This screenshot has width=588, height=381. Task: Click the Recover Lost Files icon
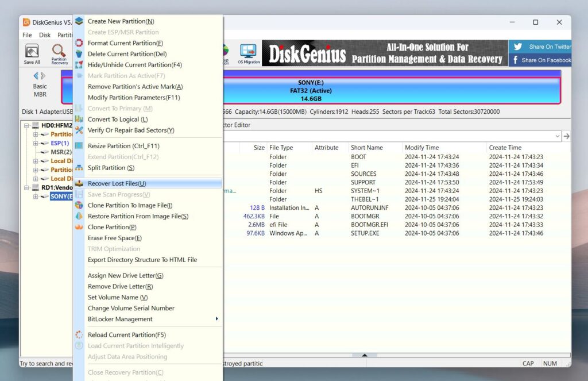[x=78, y=183]
